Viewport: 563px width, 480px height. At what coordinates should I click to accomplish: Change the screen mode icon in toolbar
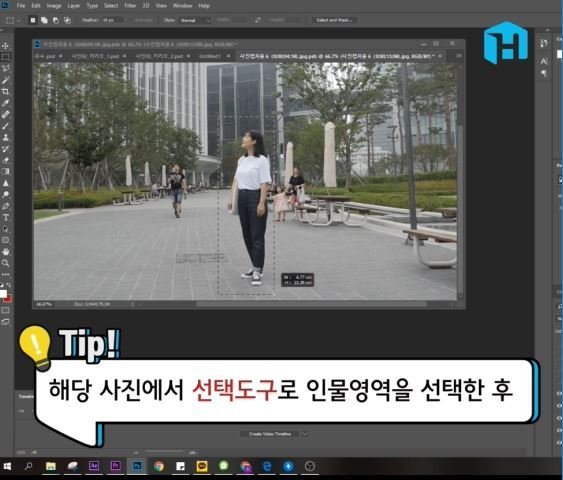tap(5, 322)
